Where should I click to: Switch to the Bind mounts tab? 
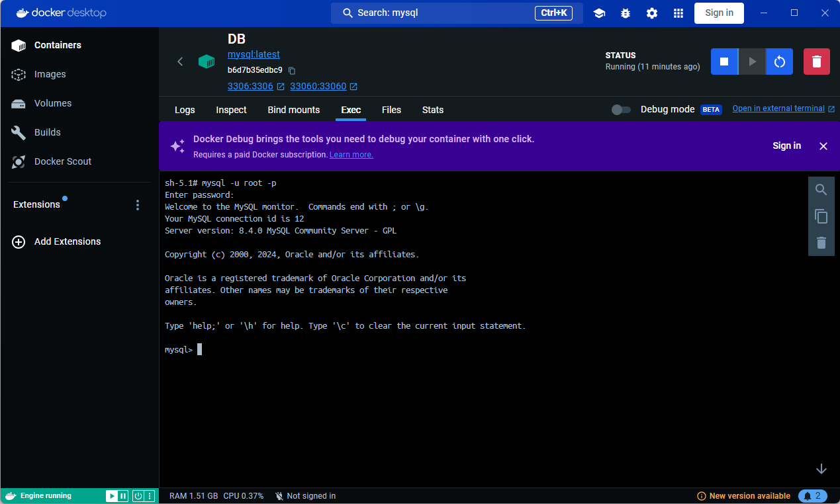[x=294, y=110]
